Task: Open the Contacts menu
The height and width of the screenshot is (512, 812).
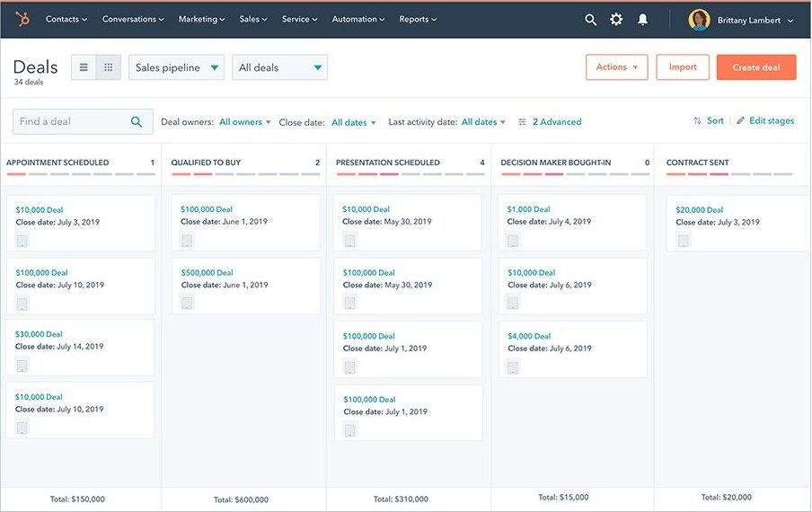Action: (66, 19)
